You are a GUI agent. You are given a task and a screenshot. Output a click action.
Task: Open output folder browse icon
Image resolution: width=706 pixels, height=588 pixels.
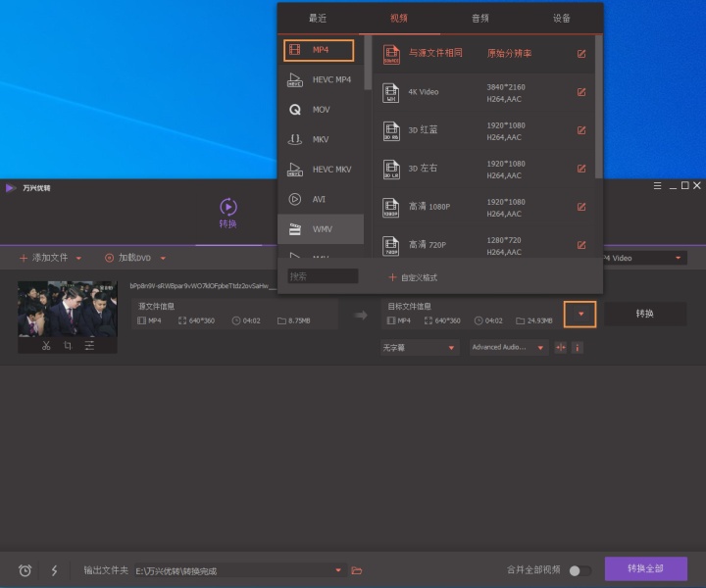click(357, 571)
